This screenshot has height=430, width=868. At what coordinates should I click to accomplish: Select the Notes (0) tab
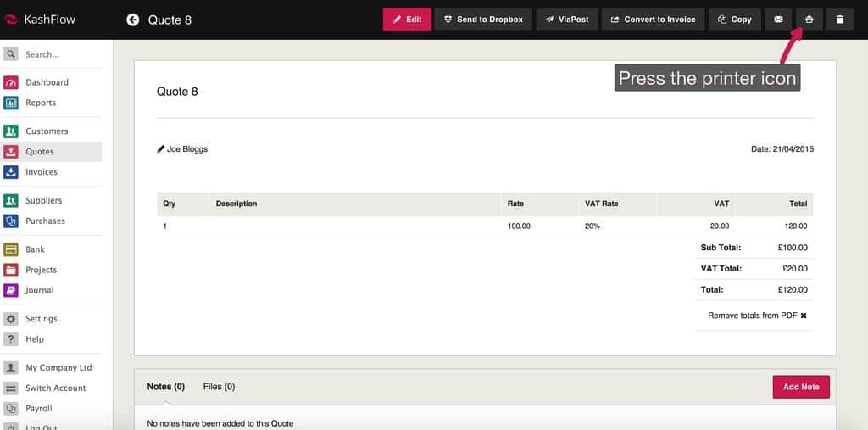165,387
